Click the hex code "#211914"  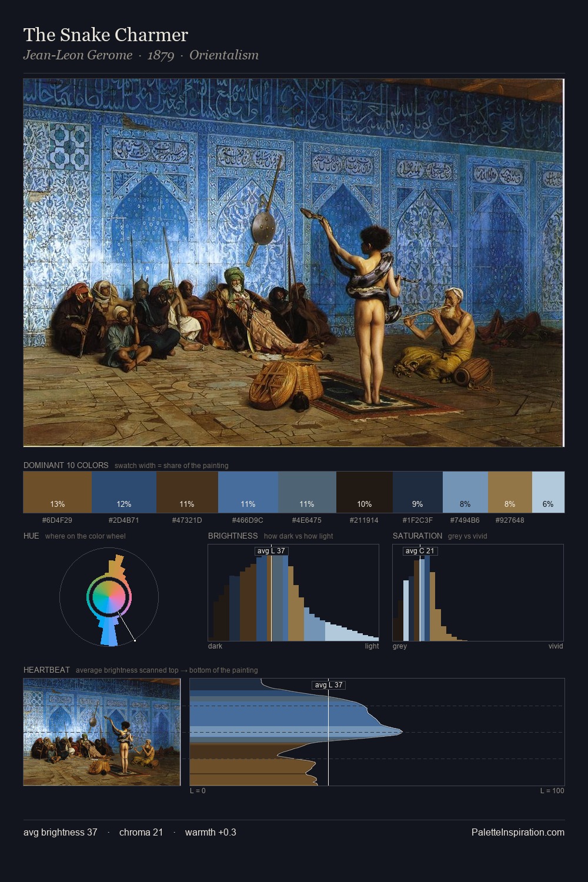click(364, 520)
